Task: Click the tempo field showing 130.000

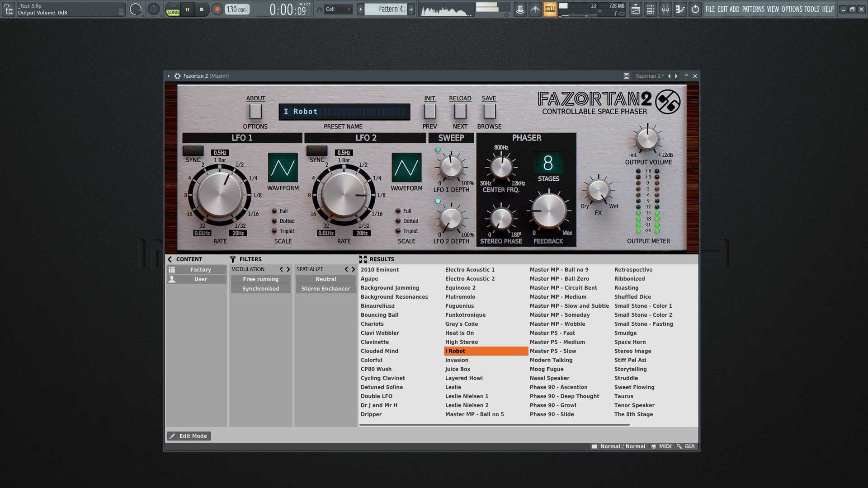Action: 237,9
